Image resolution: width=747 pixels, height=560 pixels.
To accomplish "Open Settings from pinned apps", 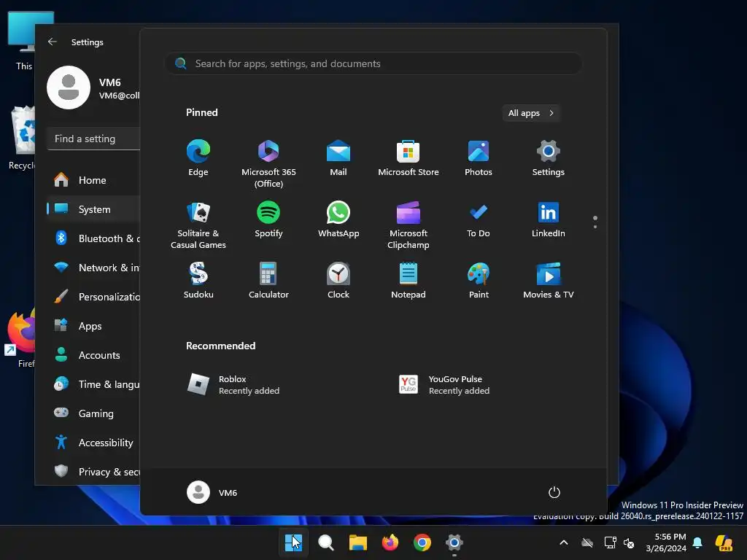I will point(549,158).
